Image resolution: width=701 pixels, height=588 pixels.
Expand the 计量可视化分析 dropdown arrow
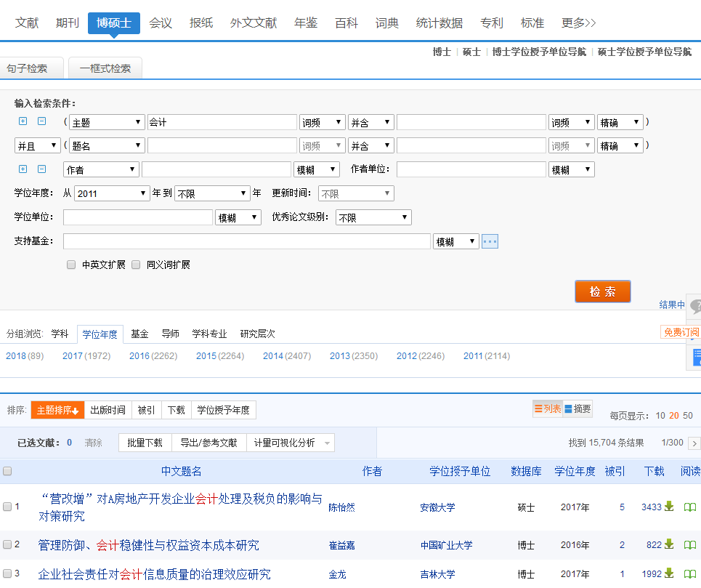[327, 443]
